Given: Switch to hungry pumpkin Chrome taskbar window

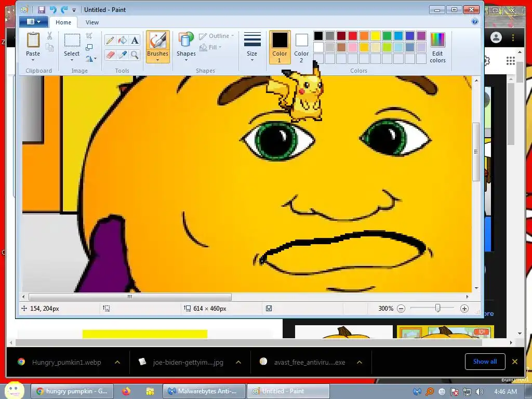Looking at the screenshot, I should point(72,391).
